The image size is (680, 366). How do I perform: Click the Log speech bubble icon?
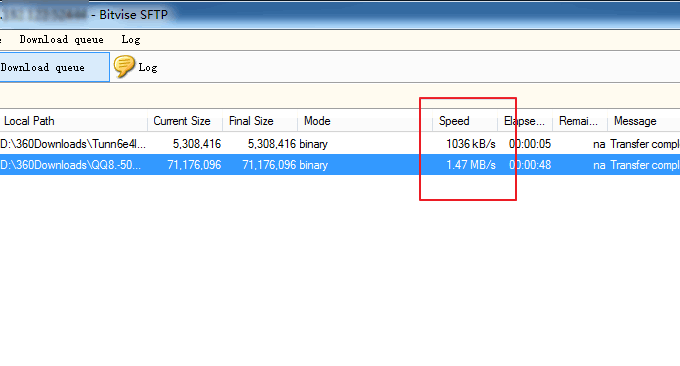124,67
